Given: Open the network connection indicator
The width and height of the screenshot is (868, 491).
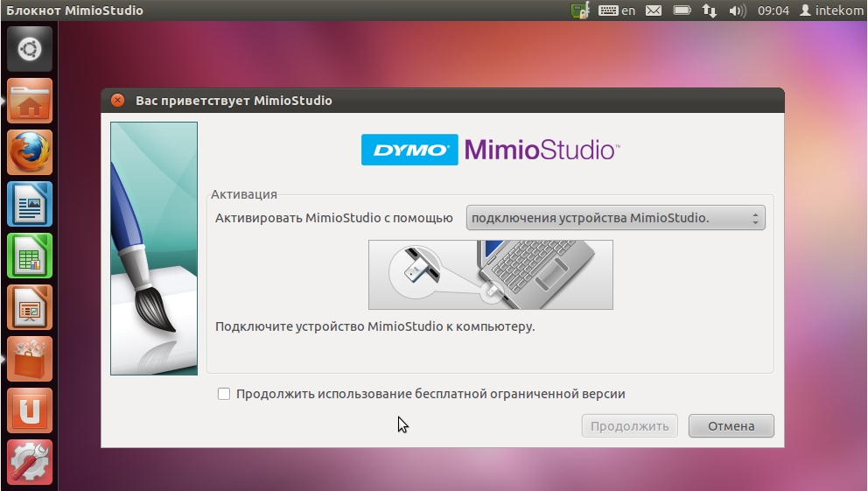Looking at the screenshot, I should 709,11.
